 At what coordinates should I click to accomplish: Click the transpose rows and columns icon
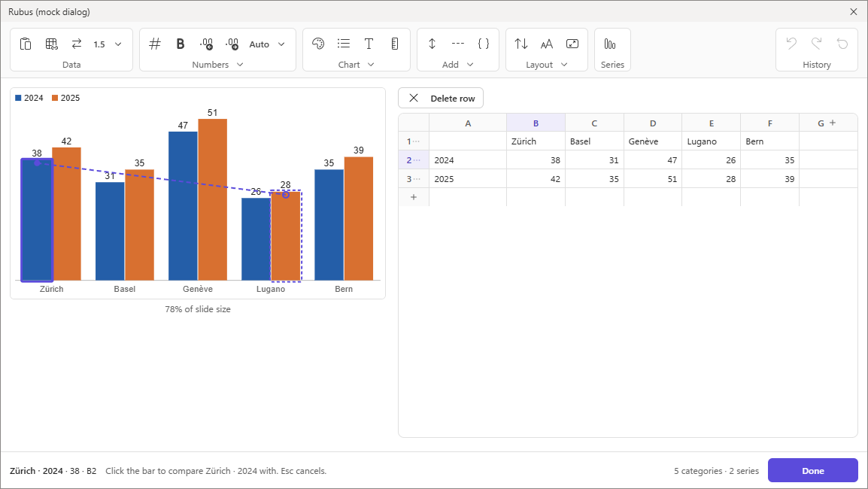coord(77,44)
